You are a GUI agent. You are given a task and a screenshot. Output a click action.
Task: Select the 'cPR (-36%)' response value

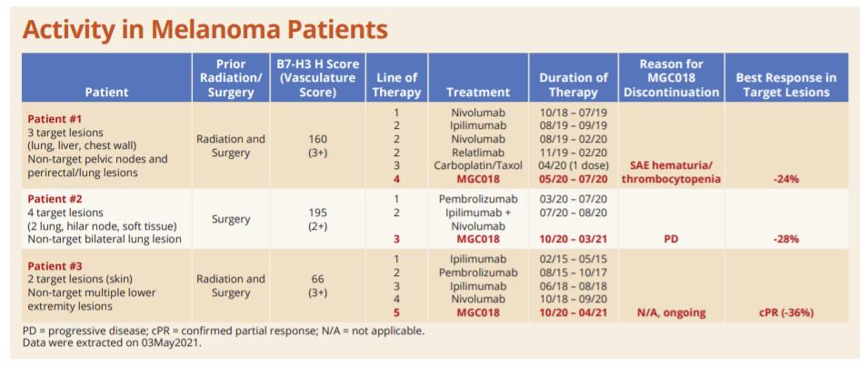(785, 311)
